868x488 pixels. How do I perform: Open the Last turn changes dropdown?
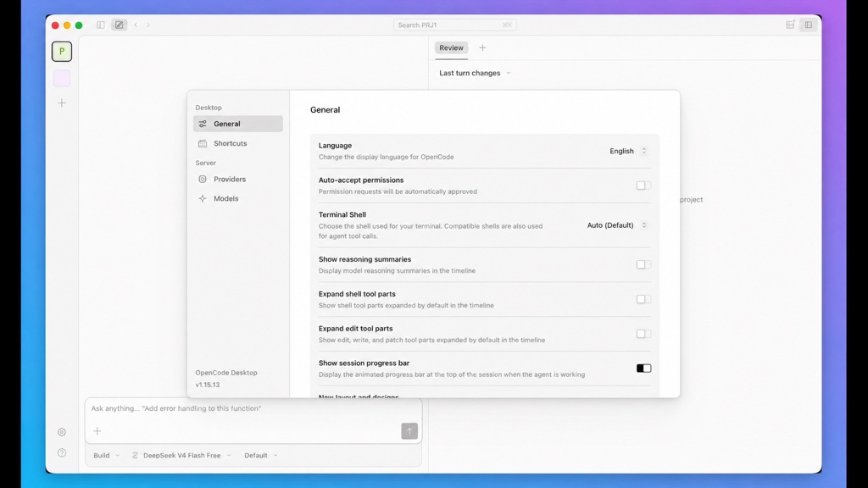pos(475,73)
